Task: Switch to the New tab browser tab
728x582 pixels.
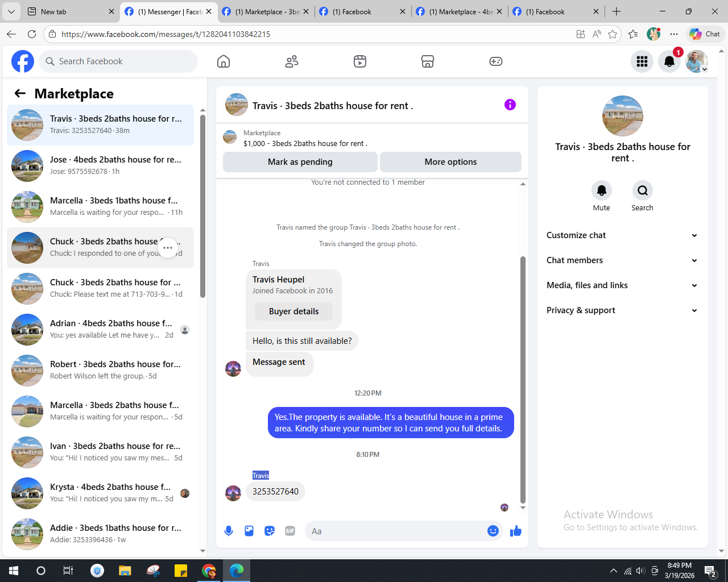Action: (x=70, y=11)
